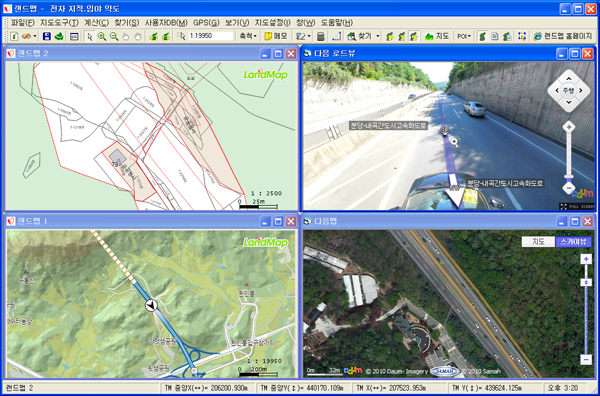The image size is (600, 396).
Task: Open the 축척 scale dropdown
Action: coord(248,36)
